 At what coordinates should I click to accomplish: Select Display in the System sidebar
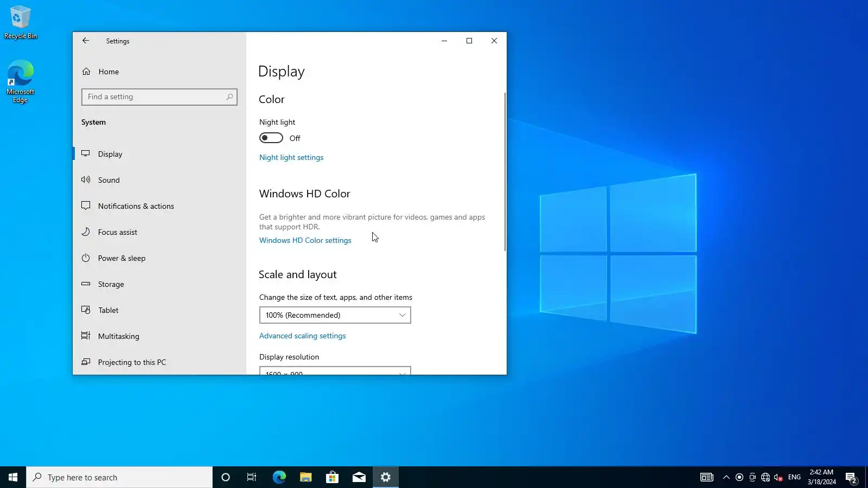[159, 154]
